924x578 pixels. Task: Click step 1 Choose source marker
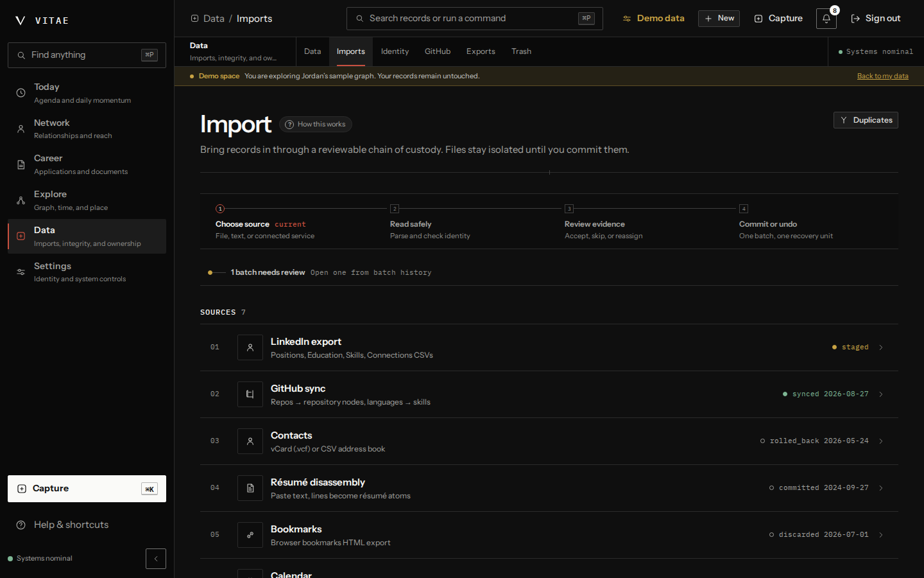click(x=220, y=209)
